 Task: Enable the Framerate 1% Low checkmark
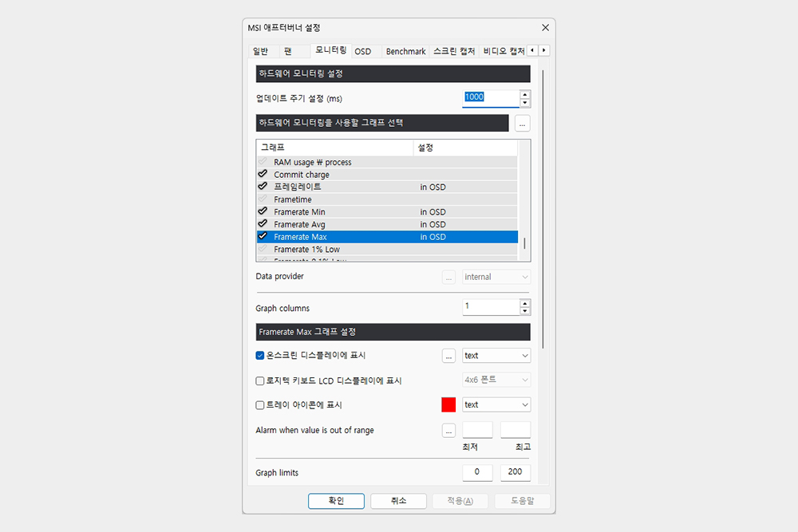pos(263,249)
